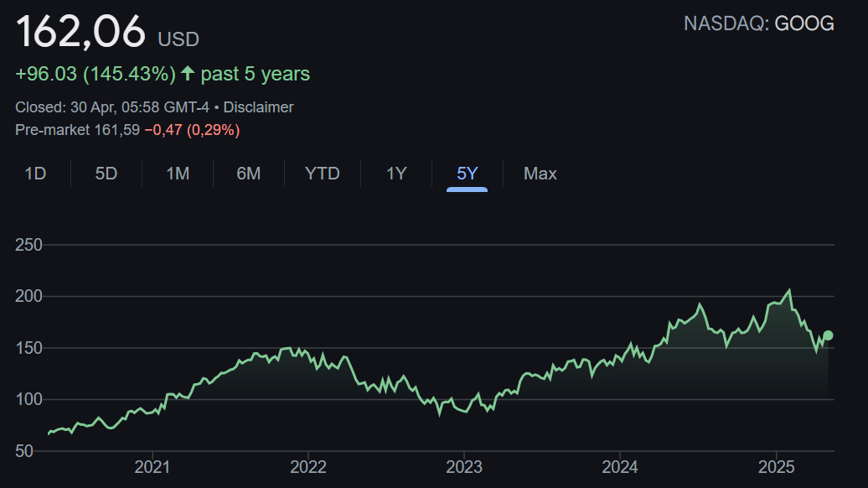Click the active 5Y tab
868x488 pixels.
(467, 174)
